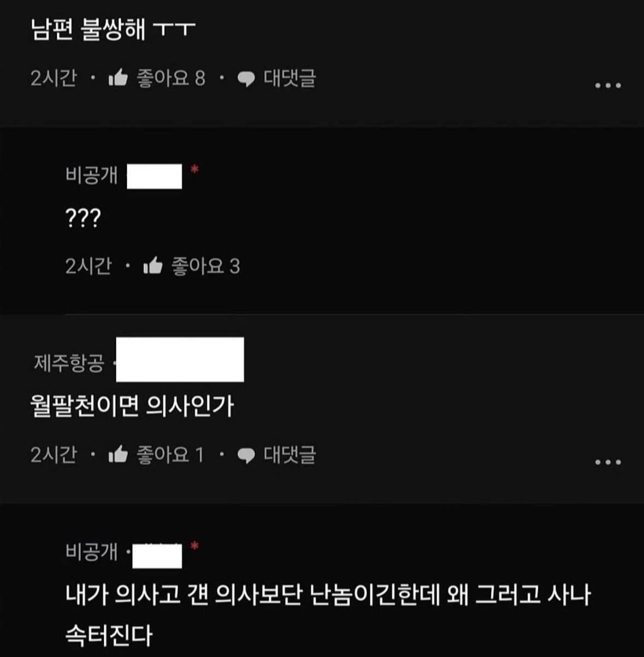Click reply bubble icon on 제주항공 comment
Viewport: 644px width, 657px height.
tap(246, 456)
